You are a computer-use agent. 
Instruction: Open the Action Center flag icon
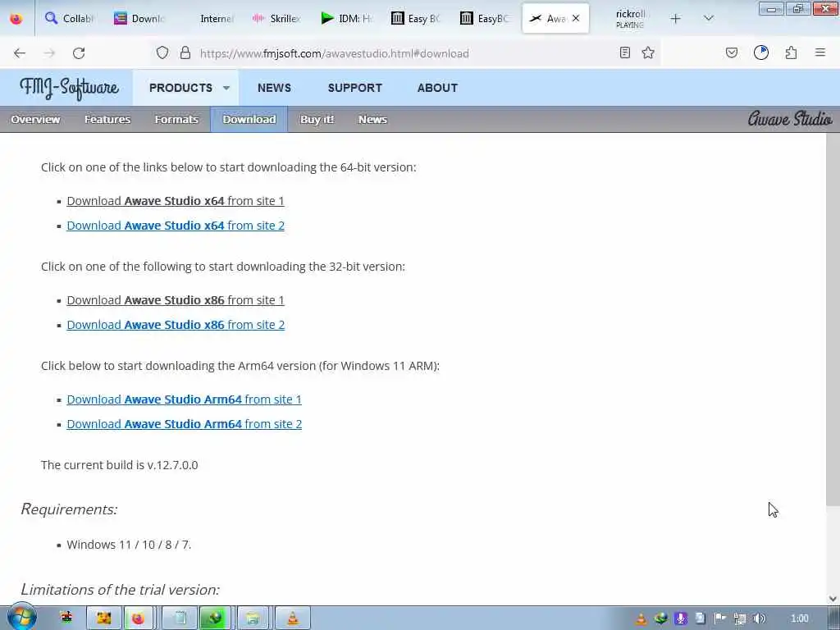719,619
